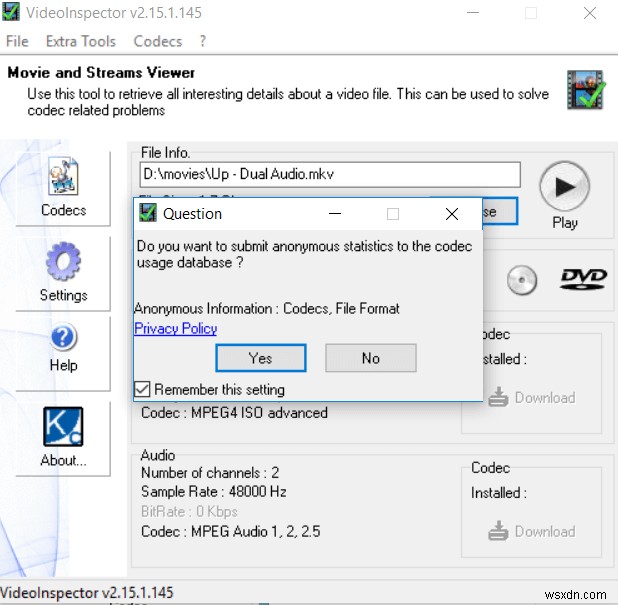Open the Codecs menu
This screenshot has height=605, width=618.
point(158,41)
